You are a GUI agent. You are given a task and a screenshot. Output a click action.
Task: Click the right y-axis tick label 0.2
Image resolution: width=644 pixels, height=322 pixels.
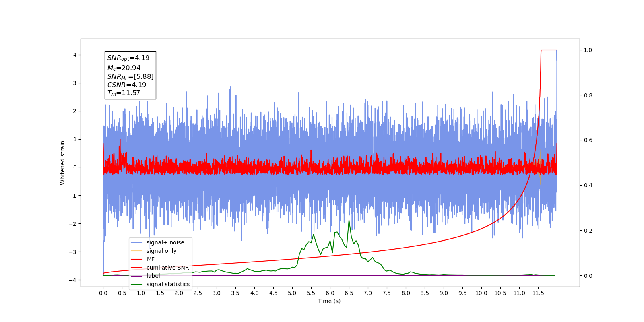click(x=588, y=231)
